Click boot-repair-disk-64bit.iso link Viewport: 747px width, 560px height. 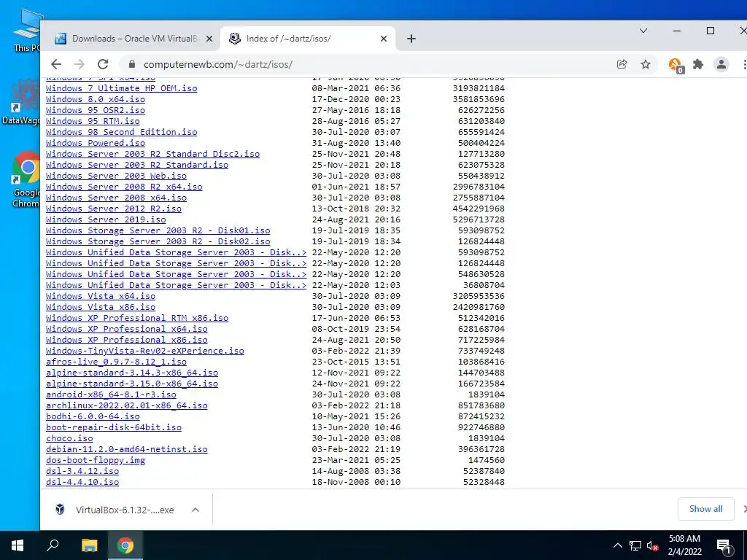coord(113,427)
